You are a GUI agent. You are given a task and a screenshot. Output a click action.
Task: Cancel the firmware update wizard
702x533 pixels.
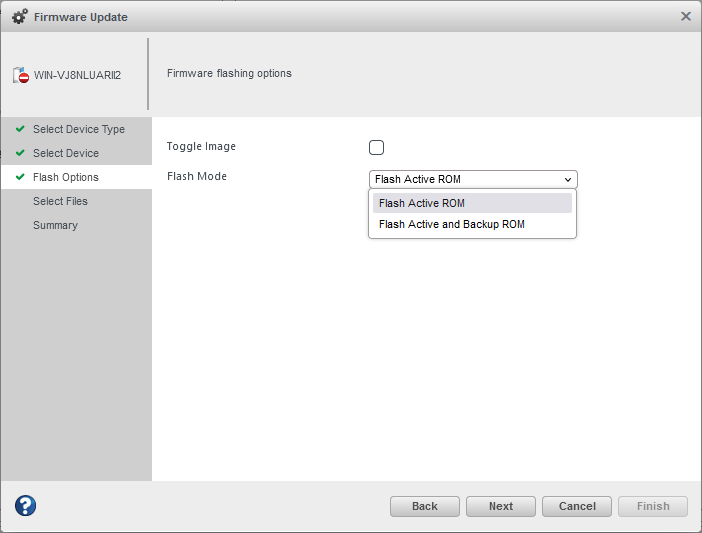[577, 506]
